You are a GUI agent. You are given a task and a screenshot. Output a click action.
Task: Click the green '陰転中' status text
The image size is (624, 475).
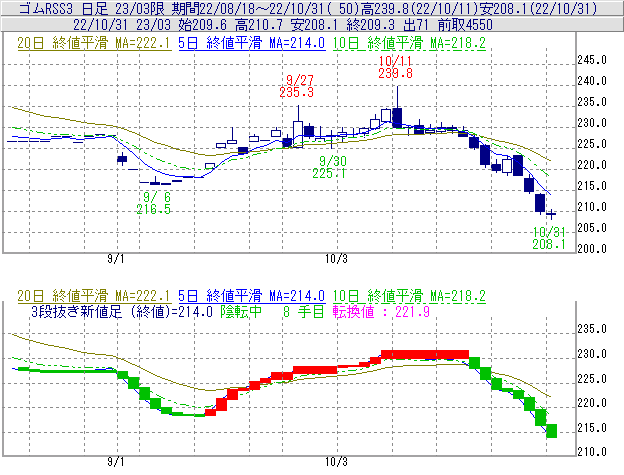click(x=242, y=311)
